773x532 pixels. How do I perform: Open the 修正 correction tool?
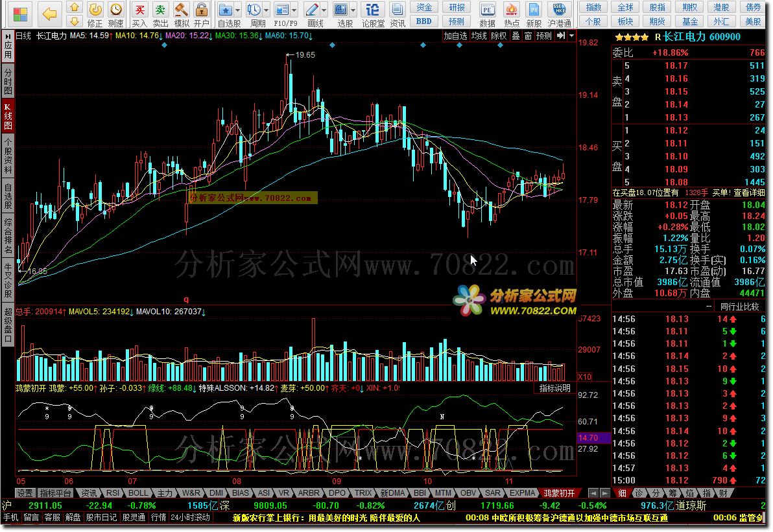click(95, 14)
